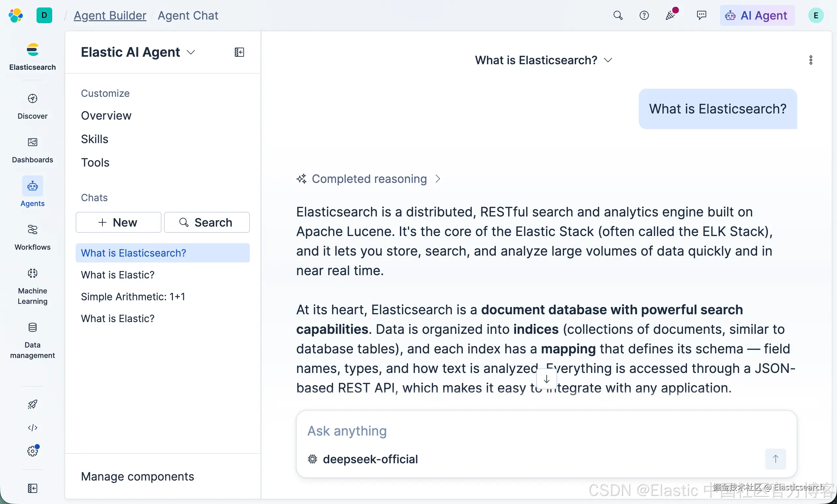Open Workflows from the side navigation
The image size is (837, 504).
(33, 238)
